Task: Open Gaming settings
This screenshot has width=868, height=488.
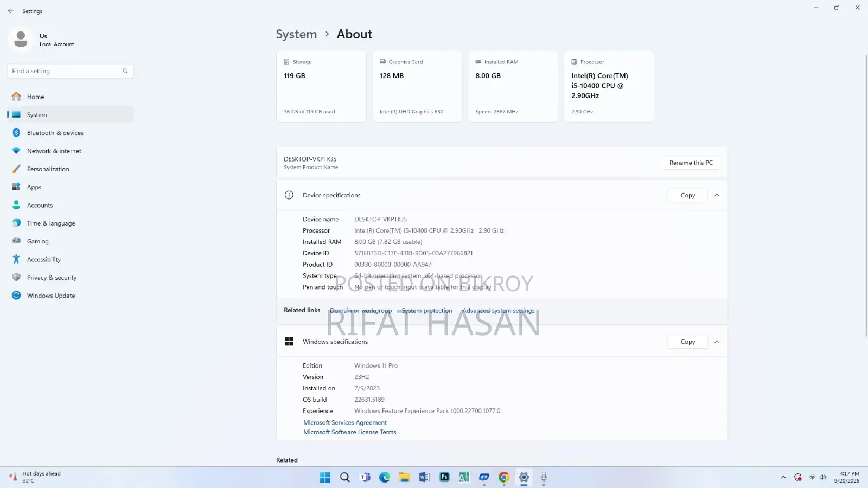Action: (71, 241)
